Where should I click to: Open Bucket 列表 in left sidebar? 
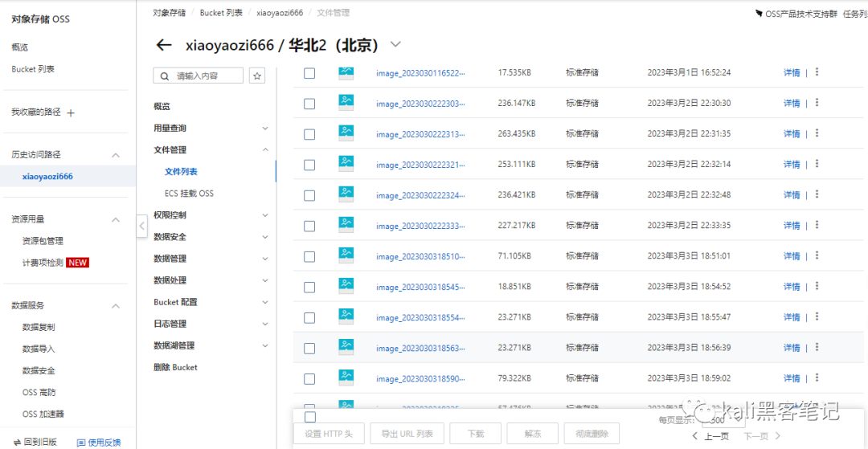pyautogui.click(x=33, y=69)
